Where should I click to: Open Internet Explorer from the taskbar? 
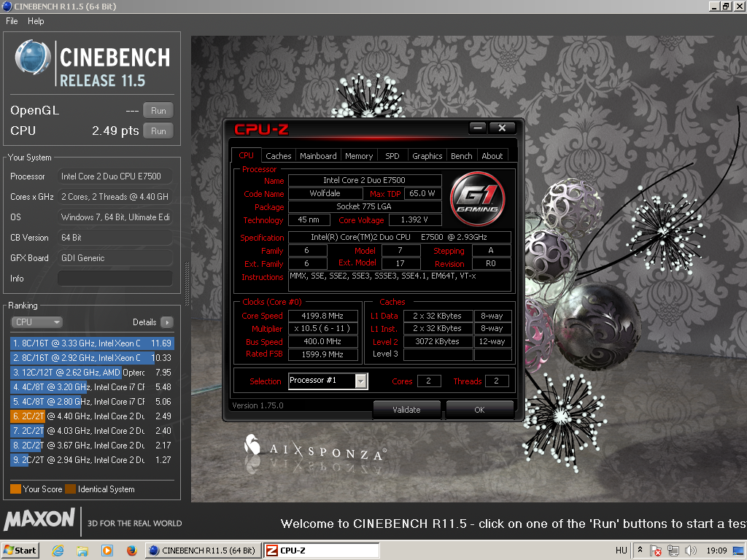(58, 551)
